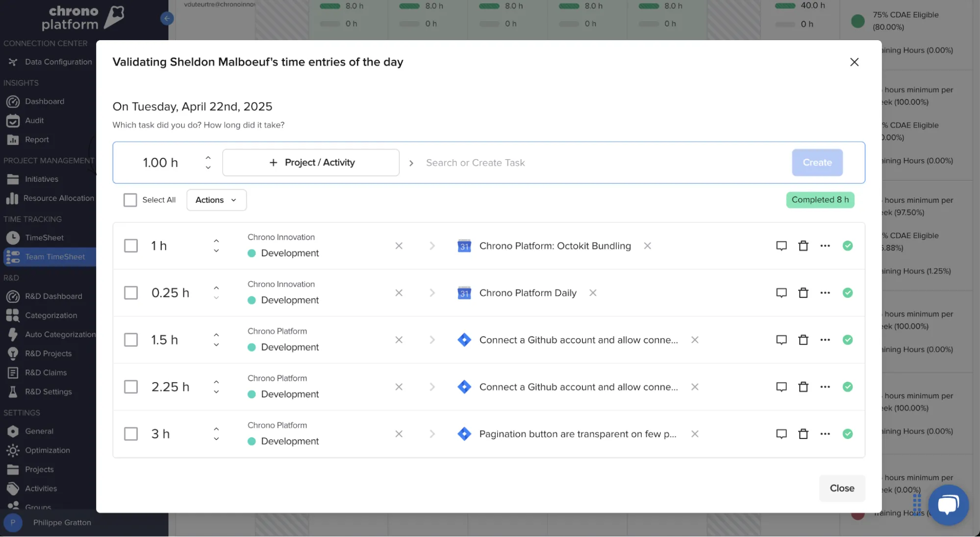
Task: Increase hours using the 1.00 h stepper arrow
Action: click(x=208, y=157)
